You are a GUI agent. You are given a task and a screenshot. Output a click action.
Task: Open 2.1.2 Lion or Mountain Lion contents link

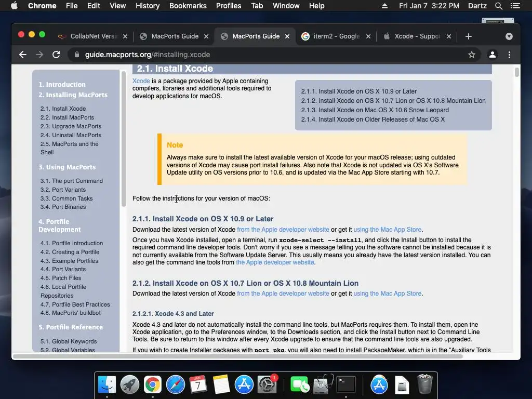click(393, 101)
